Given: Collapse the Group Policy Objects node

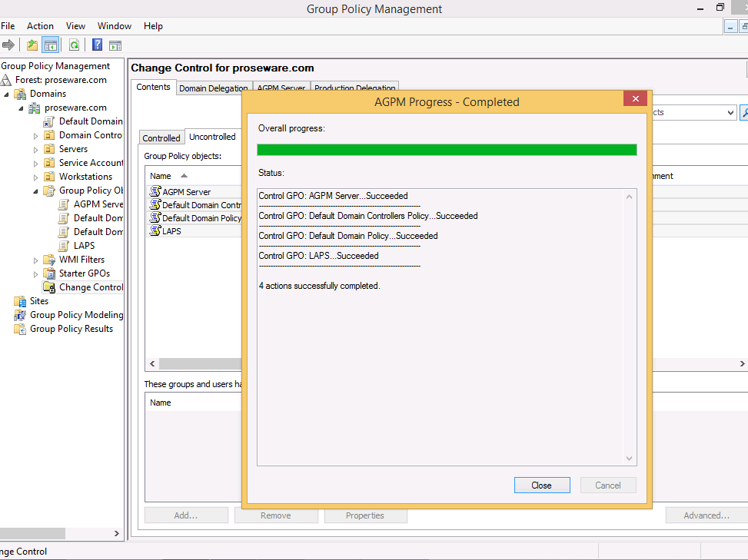Looking at the screenshot, I should click(x=36, y=191).
